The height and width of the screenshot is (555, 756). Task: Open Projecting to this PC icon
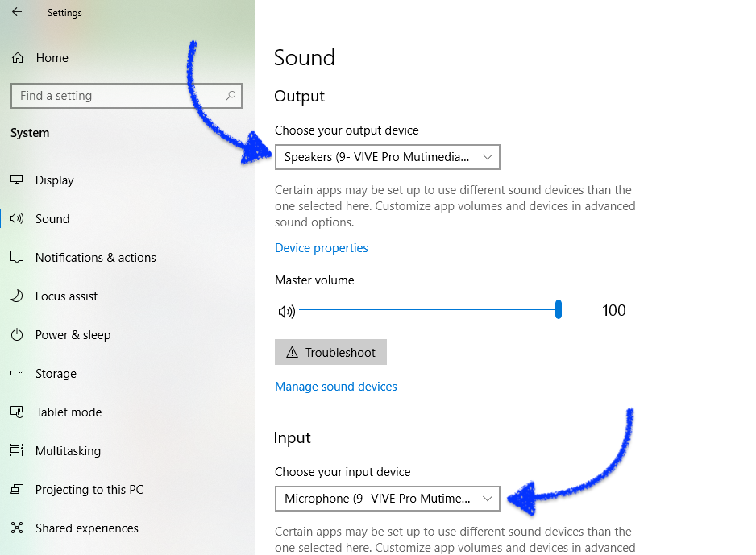18,489
